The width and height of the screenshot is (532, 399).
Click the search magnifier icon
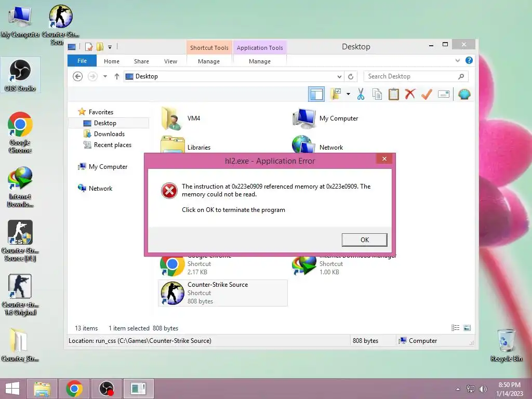point(461,76)
